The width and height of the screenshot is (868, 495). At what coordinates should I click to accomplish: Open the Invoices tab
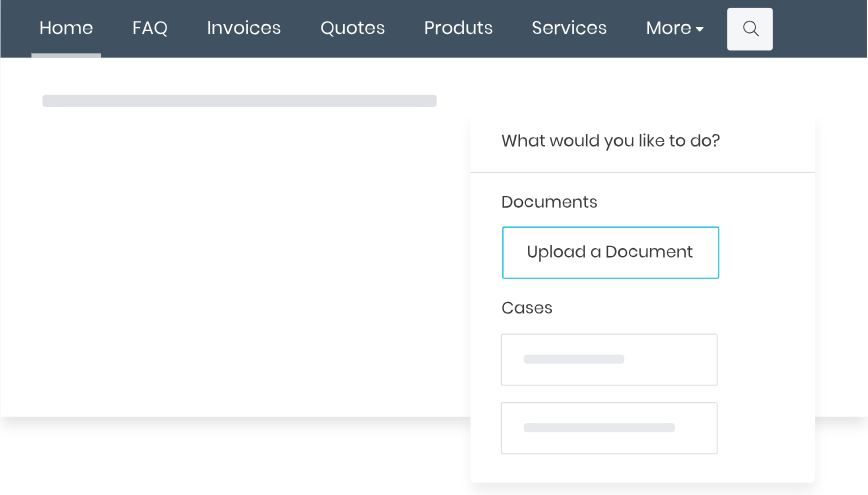click(244, 28)
